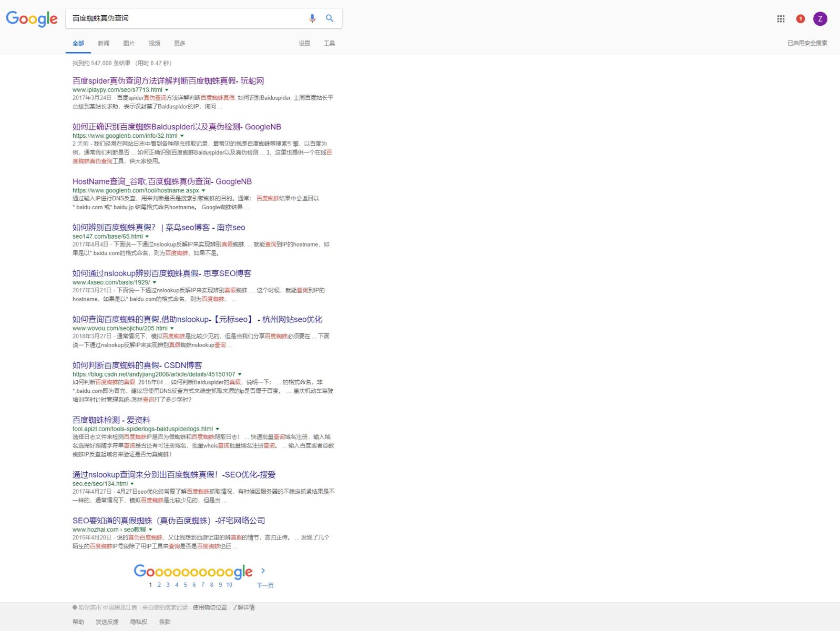Open the 更多 menu
Image resolution: width=840 pixels, height=631 pixels.
point(180,44)
